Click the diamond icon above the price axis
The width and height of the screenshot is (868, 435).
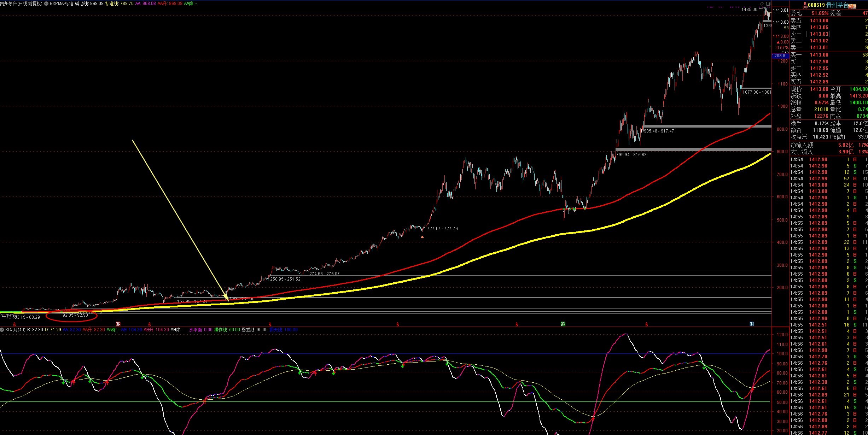coord(762,4)
